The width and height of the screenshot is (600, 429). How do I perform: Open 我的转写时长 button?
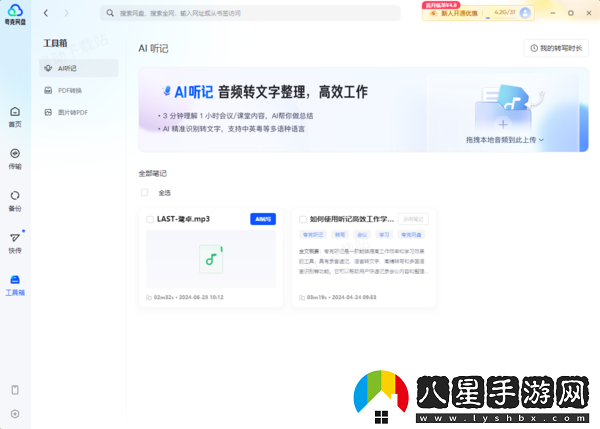[x=556, y=48]
